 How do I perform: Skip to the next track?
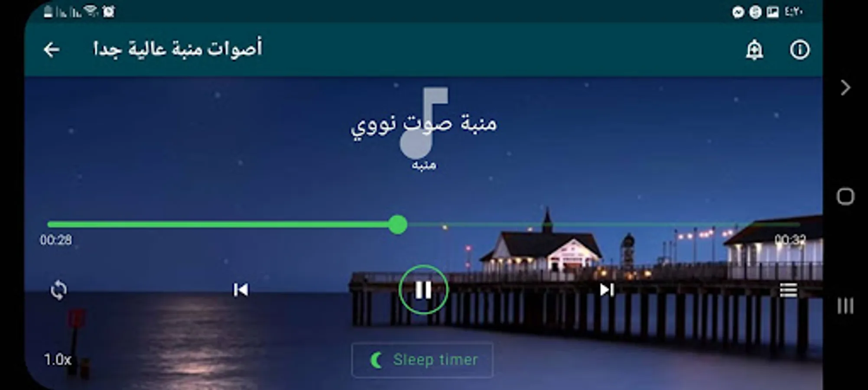click(607, 289)
